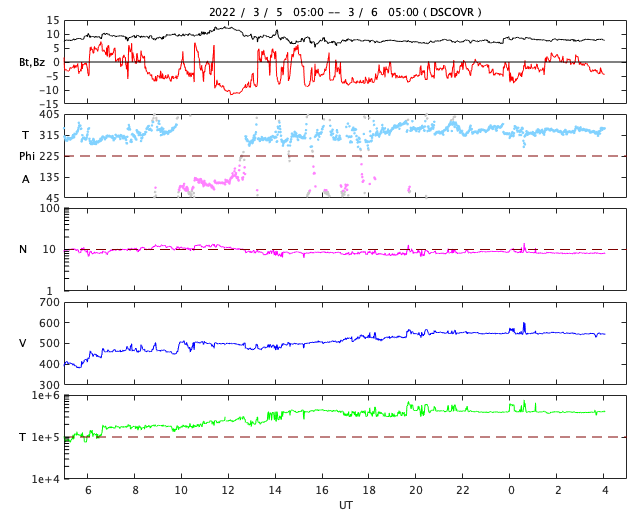Click the '700' velocity tick label
This screenshot has height=512, width=640.
point(50,303)
